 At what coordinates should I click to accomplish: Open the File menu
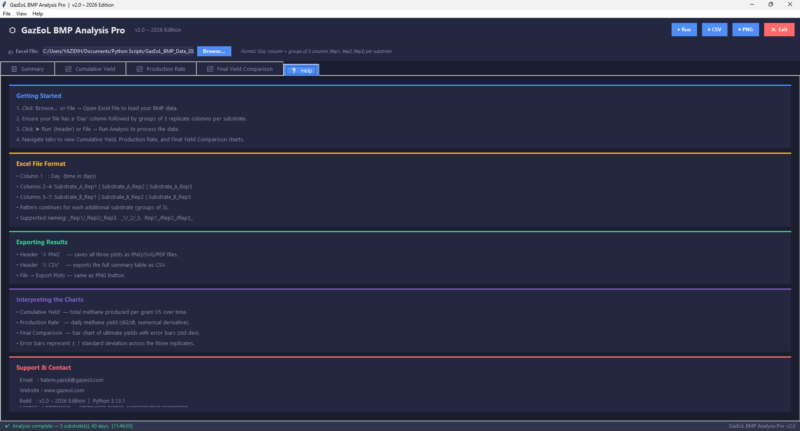click(x=7, y=13)
